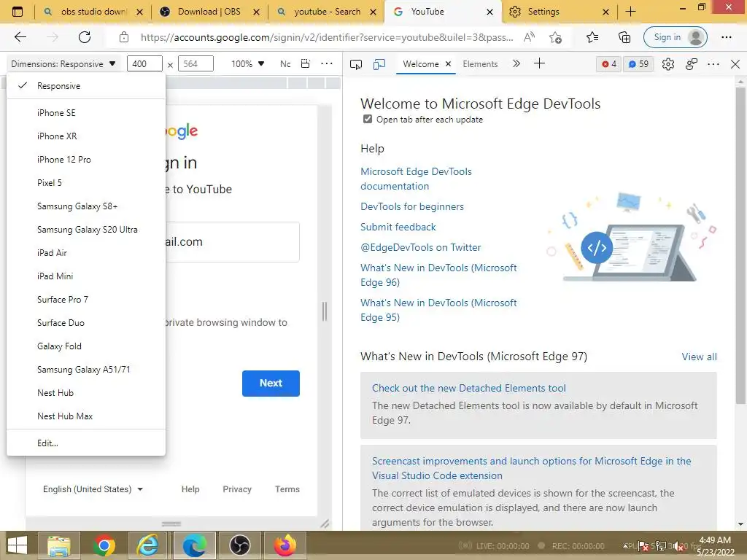Screen dimensions: 747x560
Task: Open the Favorites list icon
Action: click(x=592, y=37)
